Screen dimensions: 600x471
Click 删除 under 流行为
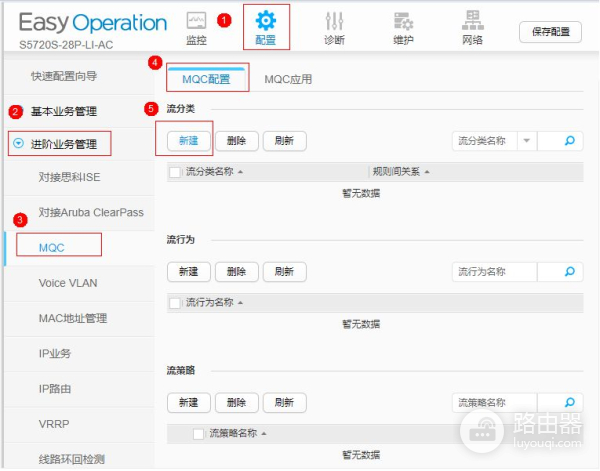click(236, 272)
